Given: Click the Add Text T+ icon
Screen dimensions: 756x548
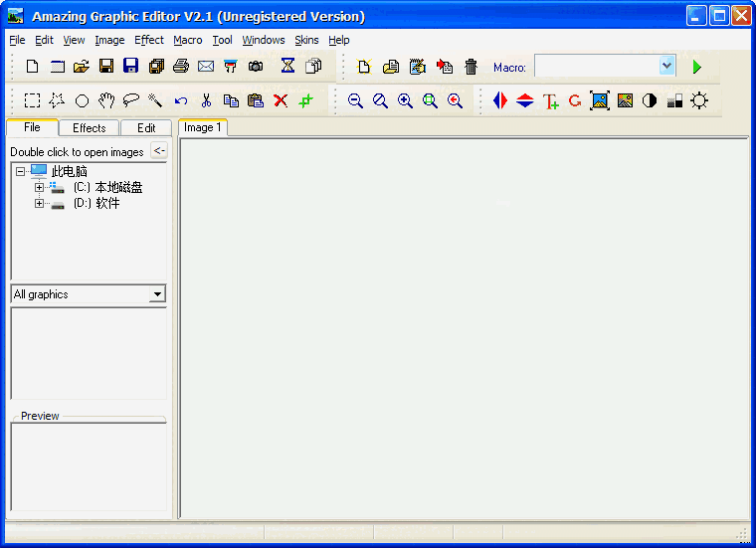Looking at the screenshot, I should pos(550,101).
